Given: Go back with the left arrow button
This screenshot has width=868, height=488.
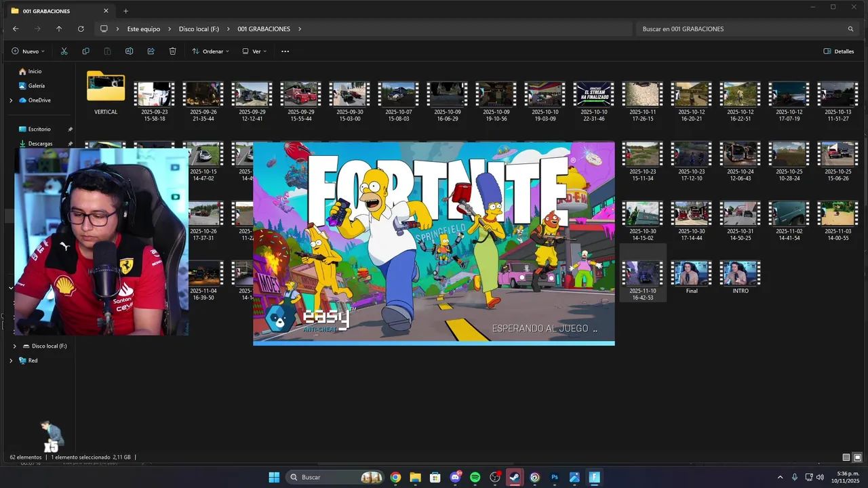Looking at the screenshot, I should pyautogui.click(x=16, y=29).
